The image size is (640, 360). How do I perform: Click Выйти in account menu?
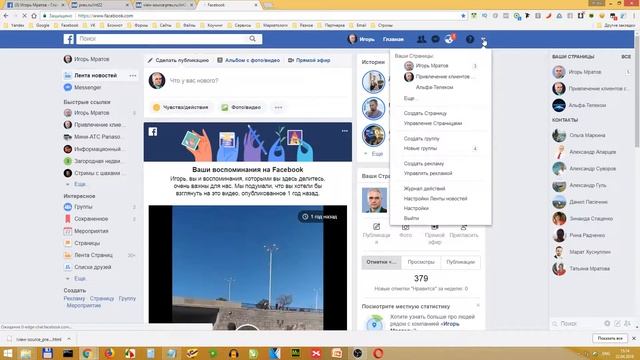tap(411, 218)
